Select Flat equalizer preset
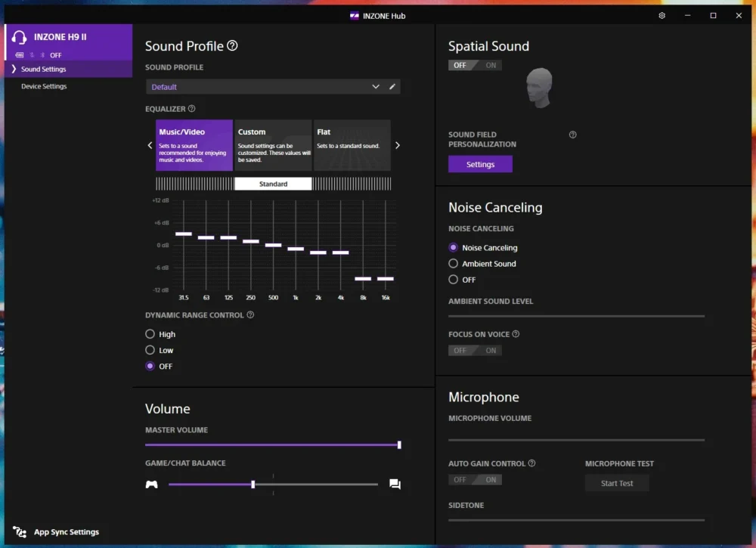The image size is (756, 548). 352,145
